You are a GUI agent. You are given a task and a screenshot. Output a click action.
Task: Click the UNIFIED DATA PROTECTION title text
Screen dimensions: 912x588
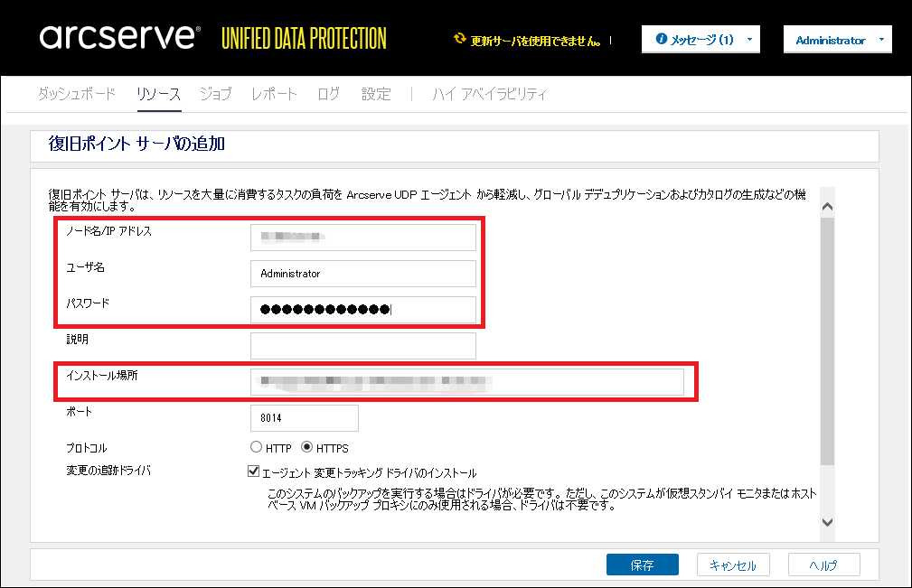click(x=304, y=38)
